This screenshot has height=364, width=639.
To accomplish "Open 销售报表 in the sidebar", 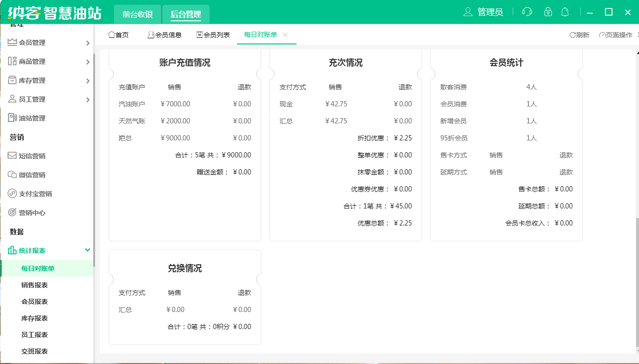I will click(x=35, y=285).
